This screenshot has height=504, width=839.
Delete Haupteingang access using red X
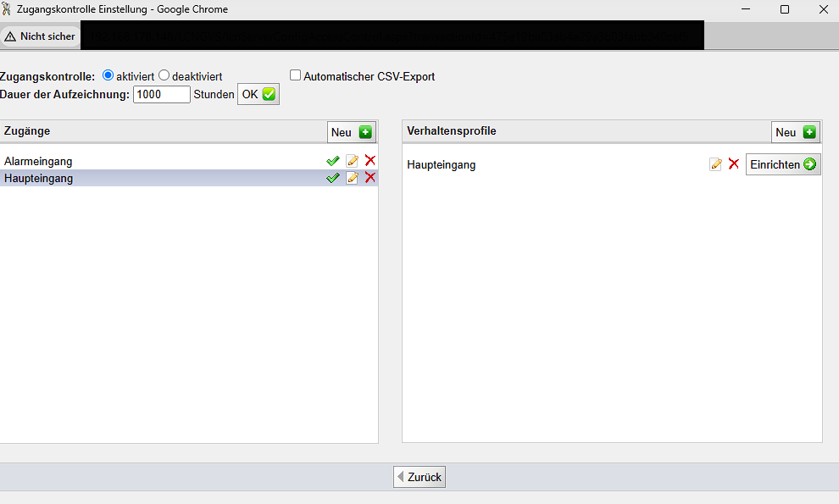369,178
